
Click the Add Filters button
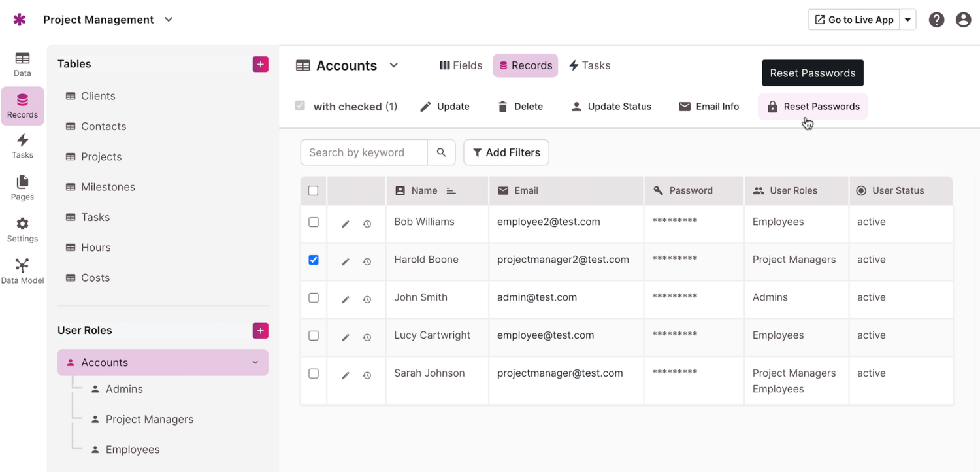[x=506, y=152]
